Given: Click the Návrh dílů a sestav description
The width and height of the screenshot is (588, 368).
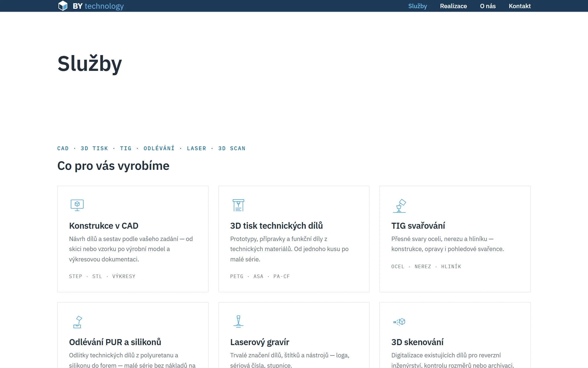Looking at the screenshot, I should point(131,249).
